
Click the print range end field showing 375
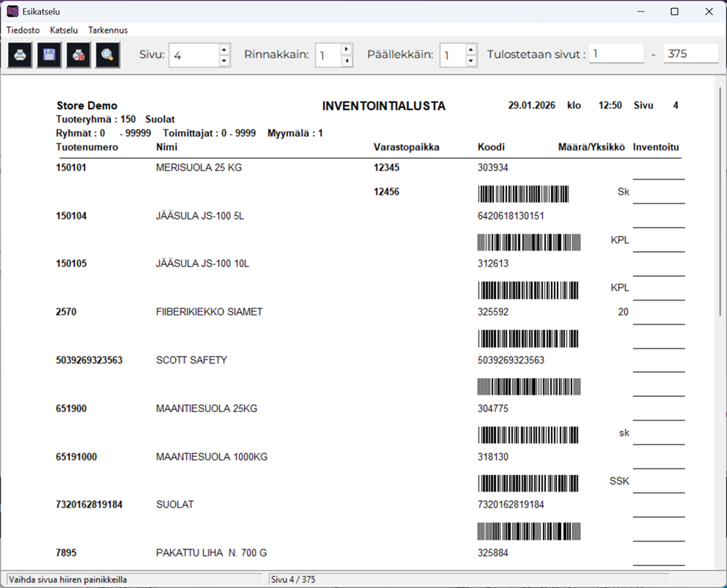coord(690,54)
